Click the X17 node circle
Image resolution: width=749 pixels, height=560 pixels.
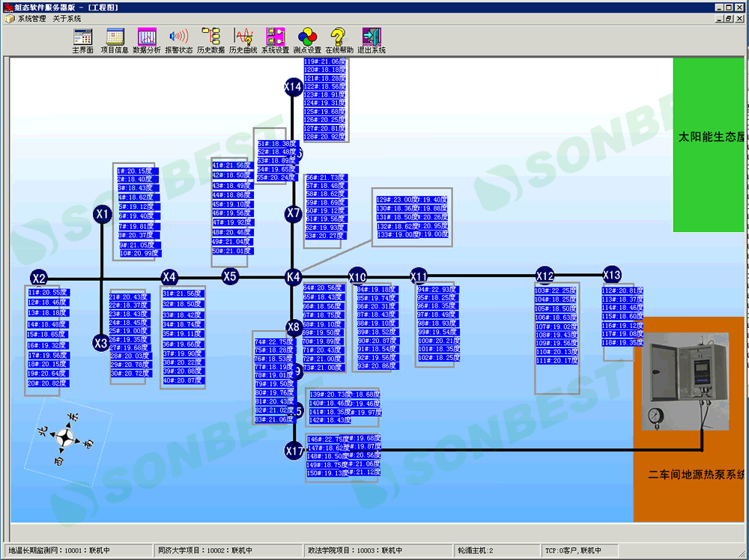tap(294, 451)
